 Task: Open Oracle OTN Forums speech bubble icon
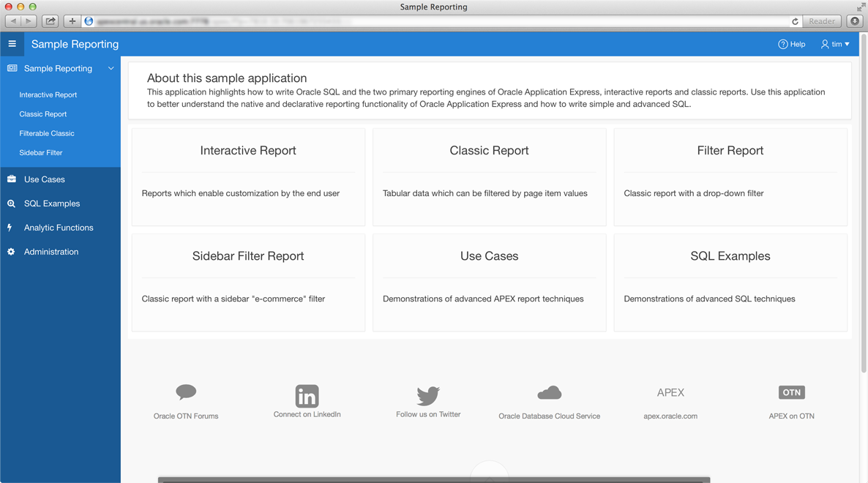[186, 392]
